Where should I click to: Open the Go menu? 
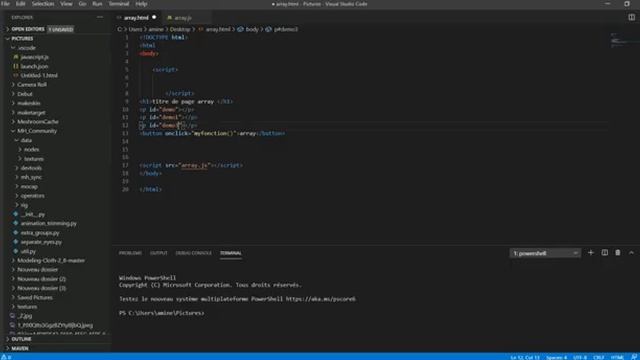click(x=82, y=4)
